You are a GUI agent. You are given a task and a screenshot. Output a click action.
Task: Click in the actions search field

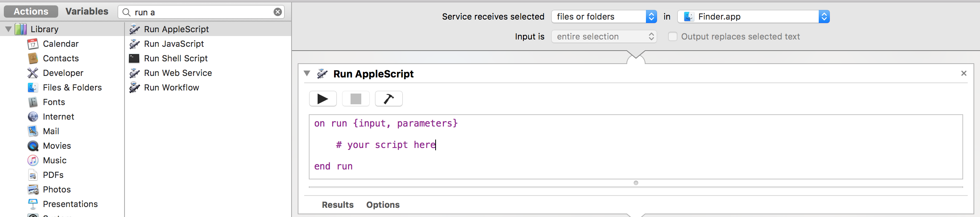pos(201,12)
